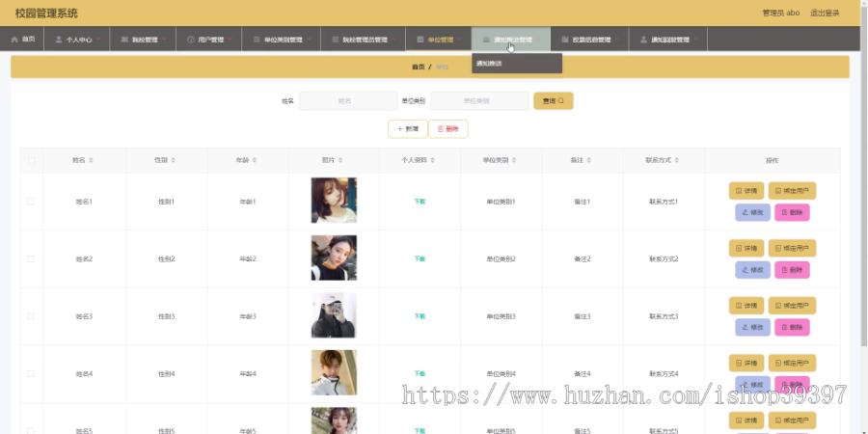Image resolution: width=868 pixels, height=434 pixels.
Task: Click 绑定用户 for row 姓名3
Action: (792, 306)
